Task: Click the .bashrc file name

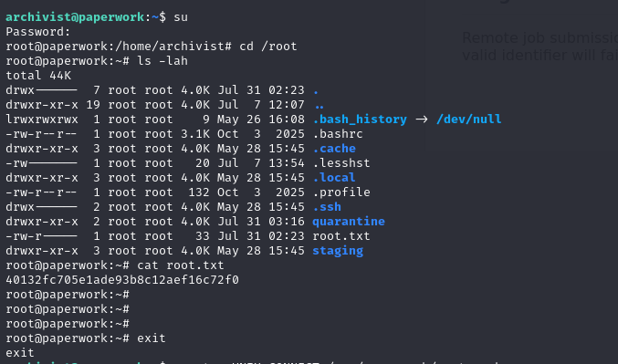Action: tap(338, 134)
